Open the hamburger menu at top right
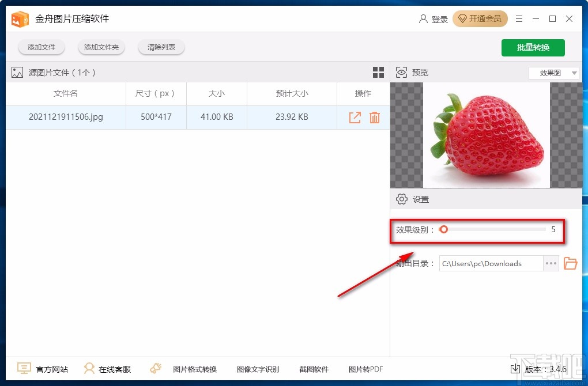 click(518, 18)
